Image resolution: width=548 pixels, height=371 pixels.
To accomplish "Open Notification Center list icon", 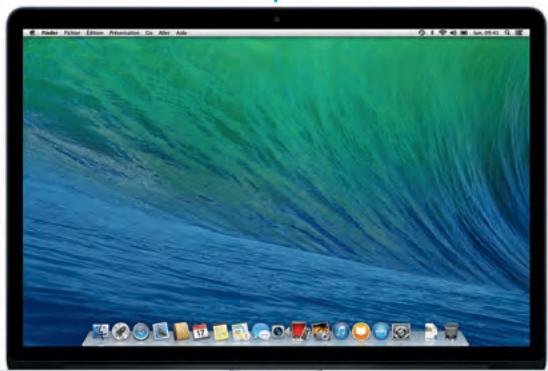I will 519,33.
